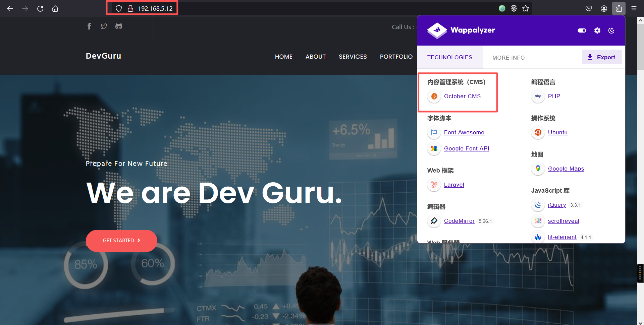The height and width of the screenshot is (325, 644).
Task: Click the PHP logo icon
Action: click(538, 96)
